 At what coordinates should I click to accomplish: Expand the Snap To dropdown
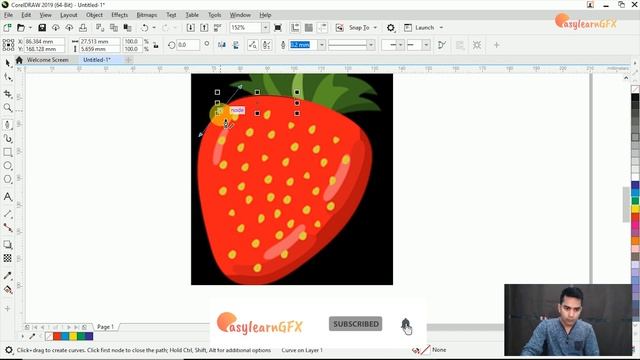(x=375, y=28)
